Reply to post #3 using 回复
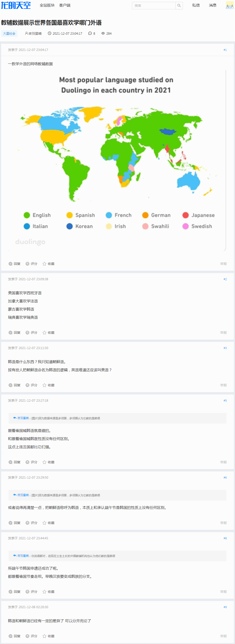This screenshot has width=235, height=644. click(x=14, y=385)
